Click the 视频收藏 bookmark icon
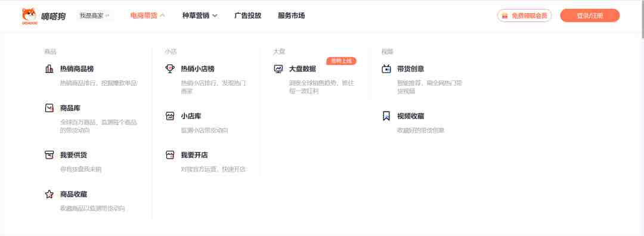Image resolution: width=644 pixels, height=236 pixels. tap(386, 116)
